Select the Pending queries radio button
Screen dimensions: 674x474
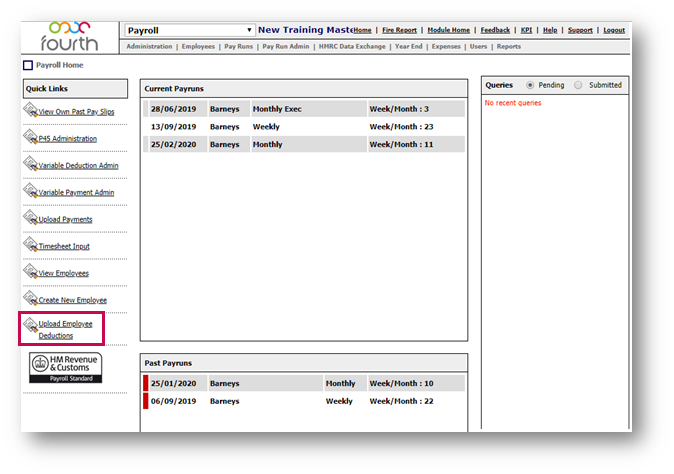coord(530,85)
